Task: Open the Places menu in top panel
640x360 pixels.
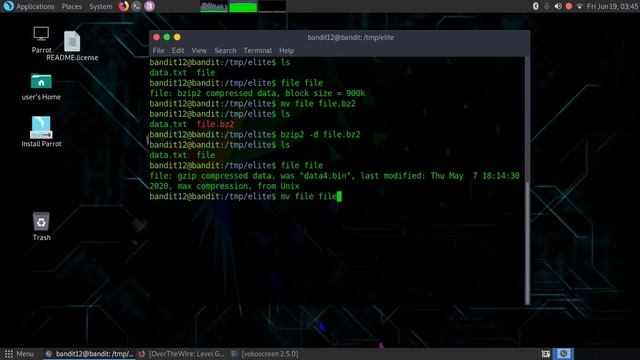Action: pos(71,7)
